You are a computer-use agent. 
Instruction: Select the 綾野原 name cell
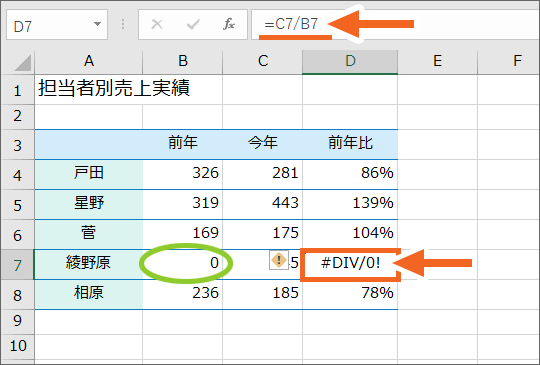[89, 264]
